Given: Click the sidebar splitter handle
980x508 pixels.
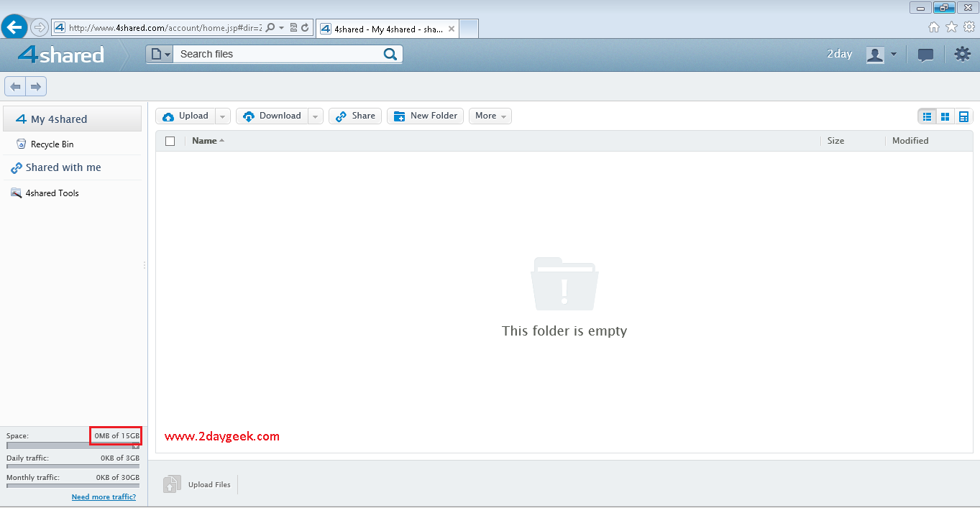Looking at the screenshot, I should pos(145,265).
